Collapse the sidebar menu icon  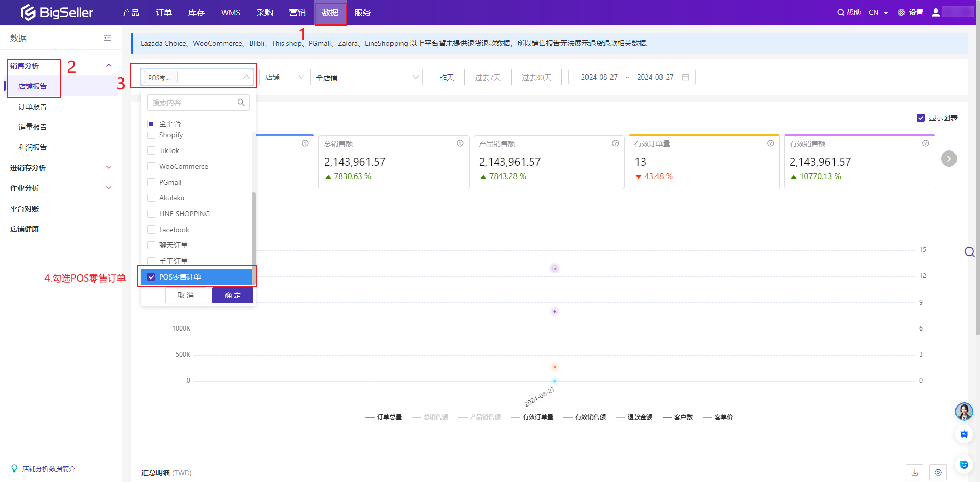click(107, 38)
